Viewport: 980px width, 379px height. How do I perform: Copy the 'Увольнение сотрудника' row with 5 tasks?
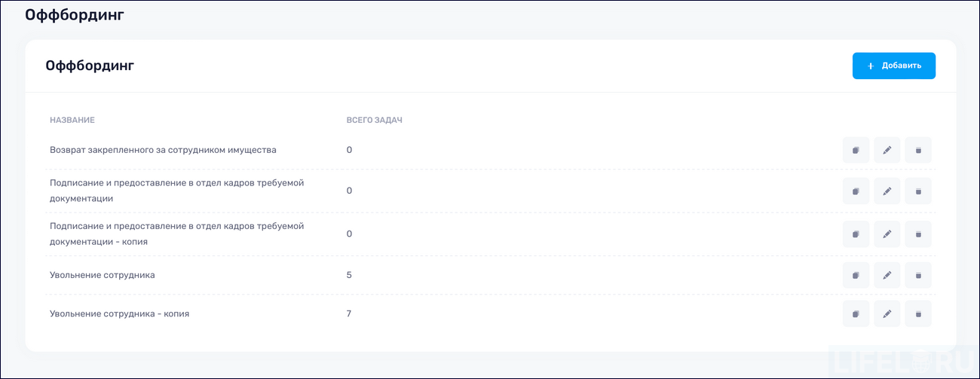tap(856, 275)
